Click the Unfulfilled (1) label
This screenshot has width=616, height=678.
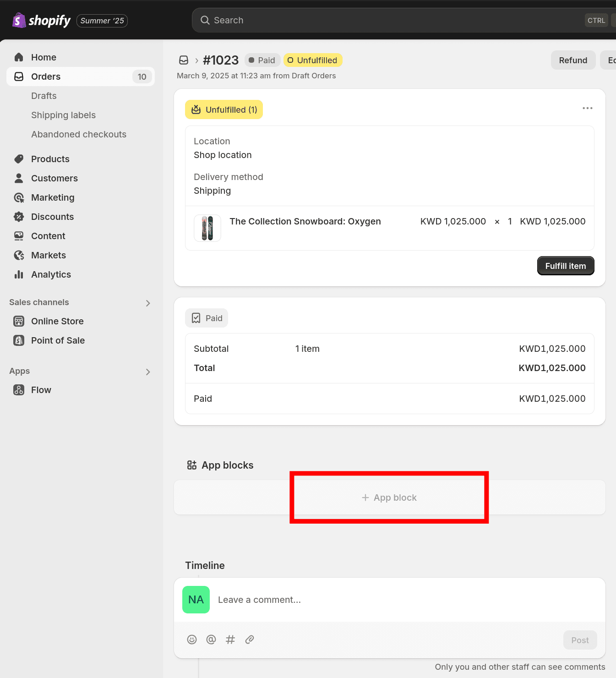coord(224,109)
